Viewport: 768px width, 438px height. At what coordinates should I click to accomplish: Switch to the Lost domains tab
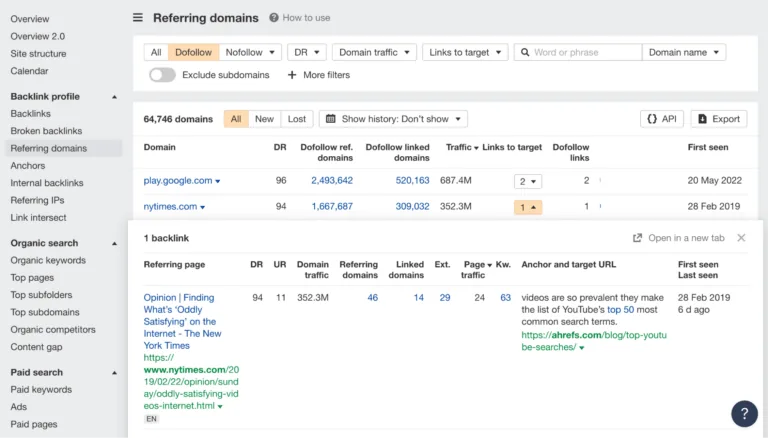[297, 119]
